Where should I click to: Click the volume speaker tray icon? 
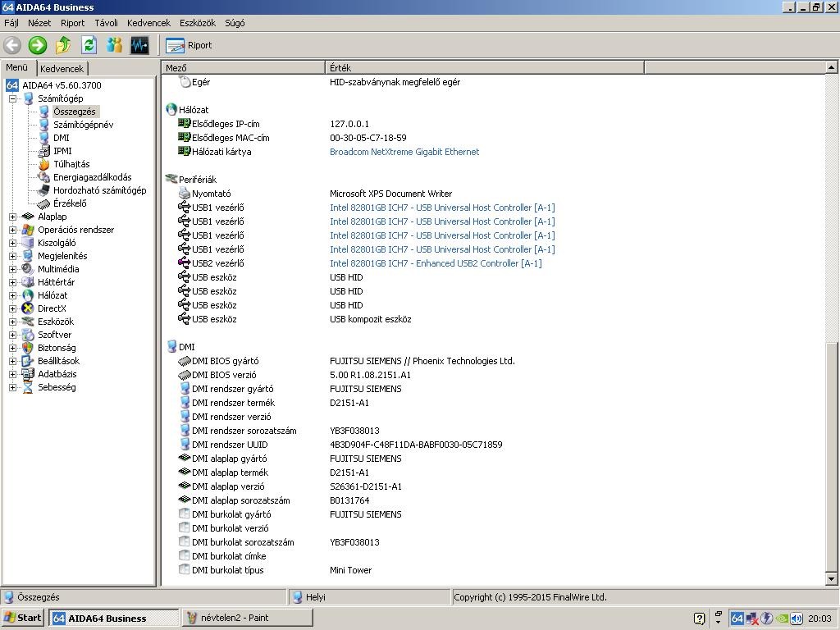coord(797,619)
